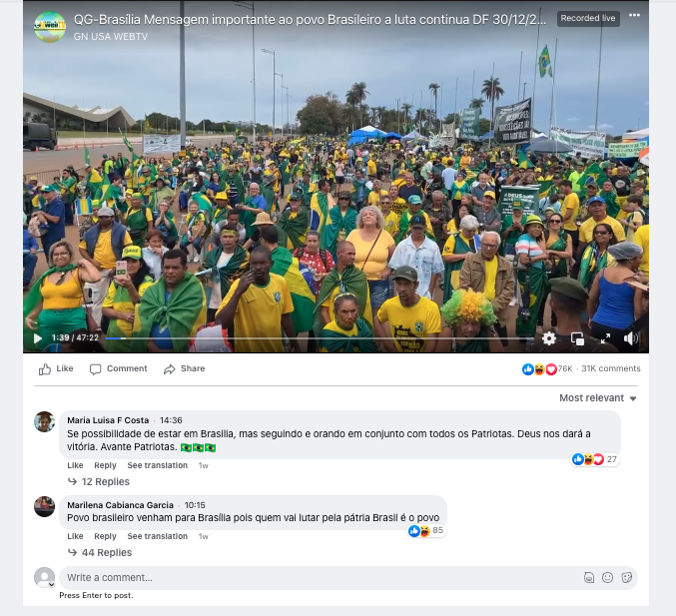The image size is (676, 616).
Task: Seek along the video progress bar
Action: pos(320,338)
